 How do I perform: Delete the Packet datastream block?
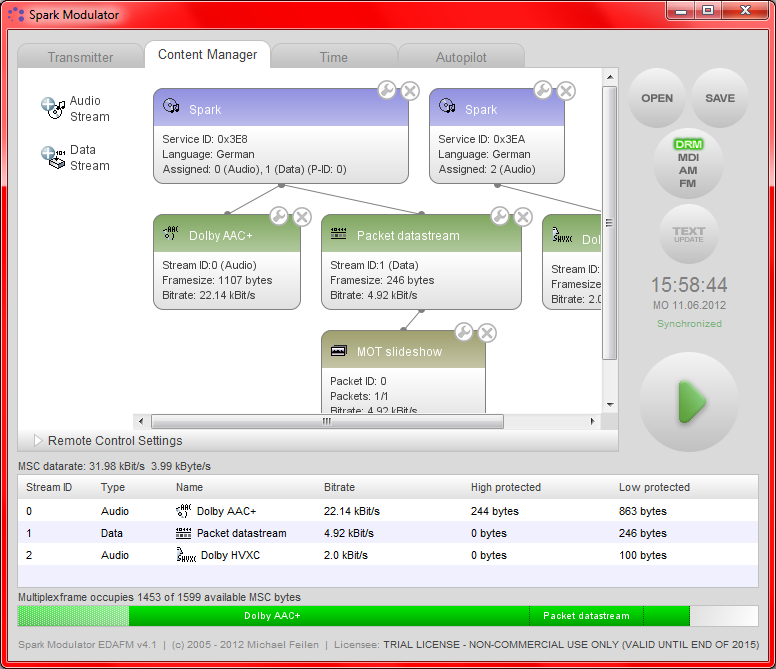coord(523,217)
